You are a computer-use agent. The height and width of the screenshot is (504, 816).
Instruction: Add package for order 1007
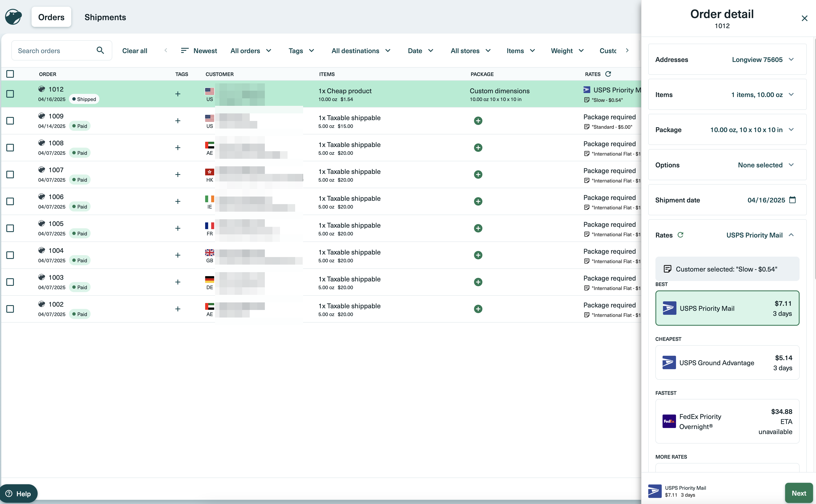click(478, 174)
